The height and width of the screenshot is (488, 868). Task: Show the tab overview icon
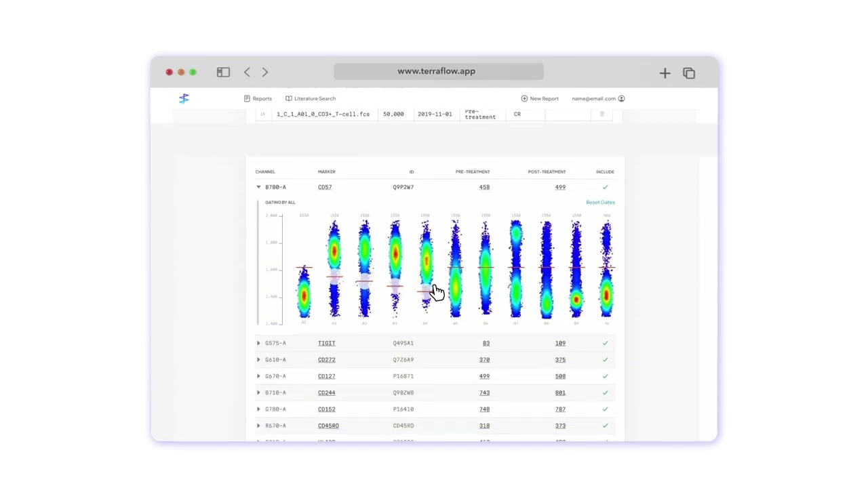pos(689,73)
